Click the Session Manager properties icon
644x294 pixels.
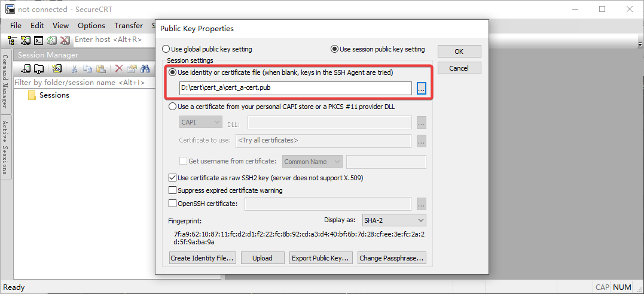(132, 69)
